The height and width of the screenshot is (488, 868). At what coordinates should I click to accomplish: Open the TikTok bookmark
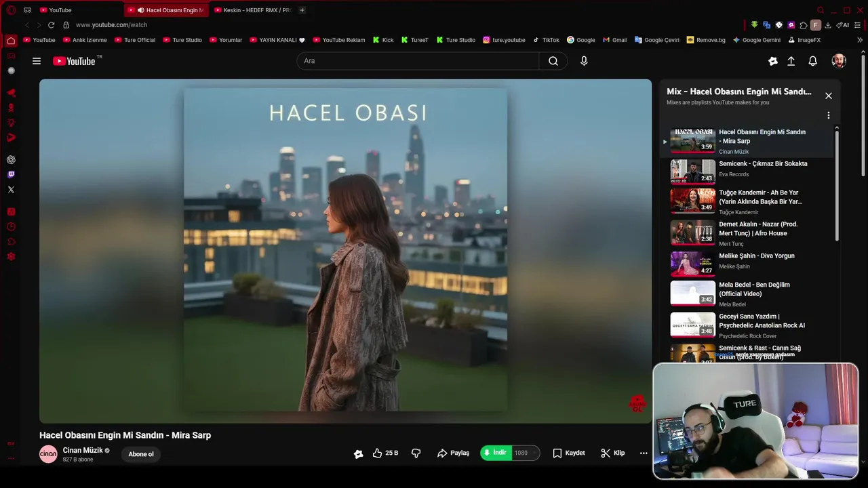pyautogui.click(x=546, y=40)
